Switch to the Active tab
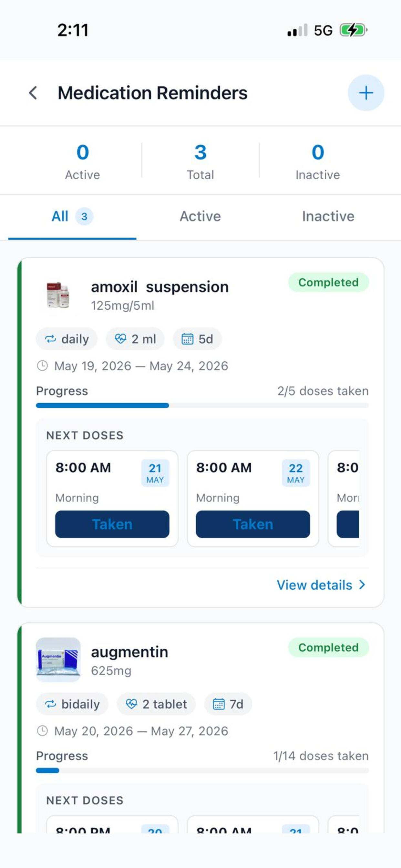 click(x=200, y=216)
